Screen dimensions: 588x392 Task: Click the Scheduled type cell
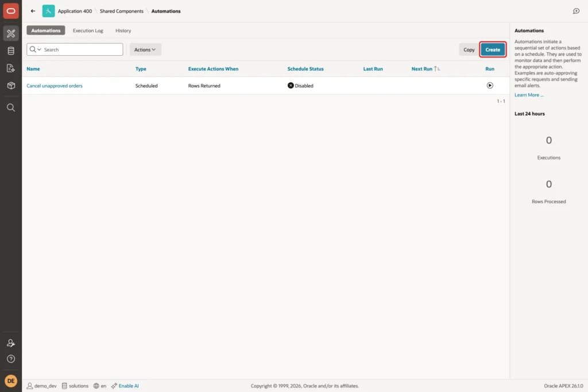point(146,86)
